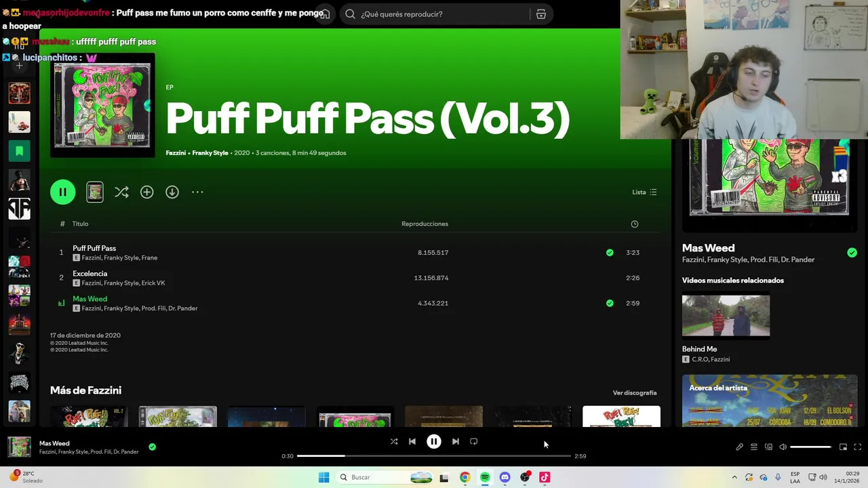Open the Lista view options dropdown
Screen dimensions: 868x488
(x=644, y=192)
